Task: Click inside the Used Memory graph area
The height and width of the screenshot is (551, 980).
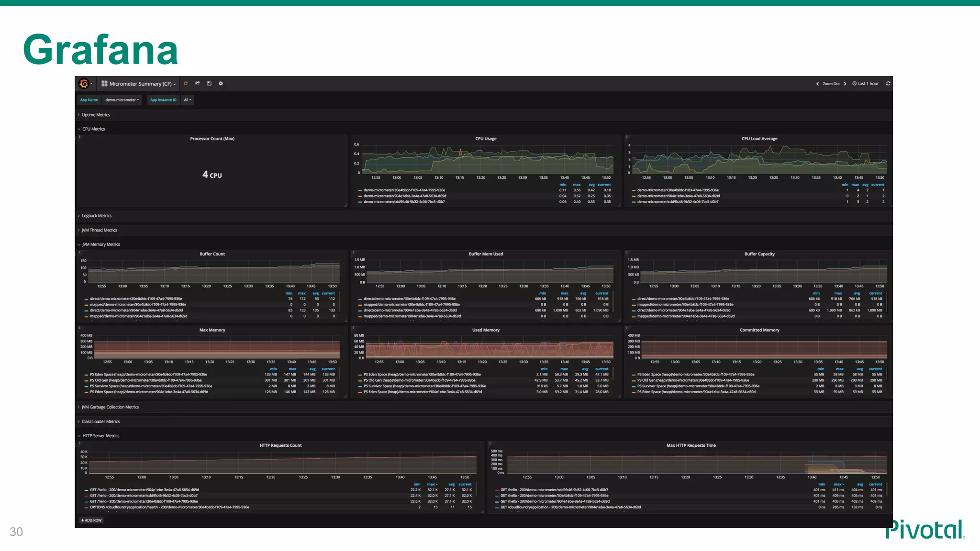Action: tap(490, 347)
